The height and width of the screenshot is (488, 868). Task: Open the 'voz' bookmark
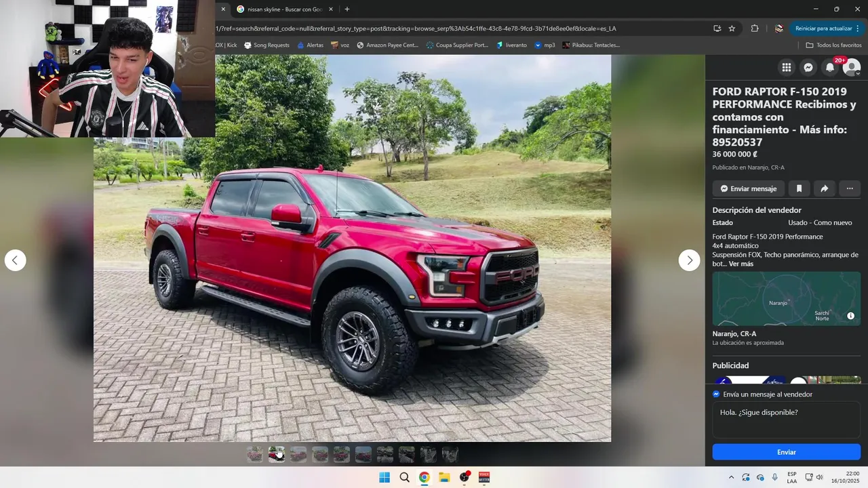pos(340,45)
